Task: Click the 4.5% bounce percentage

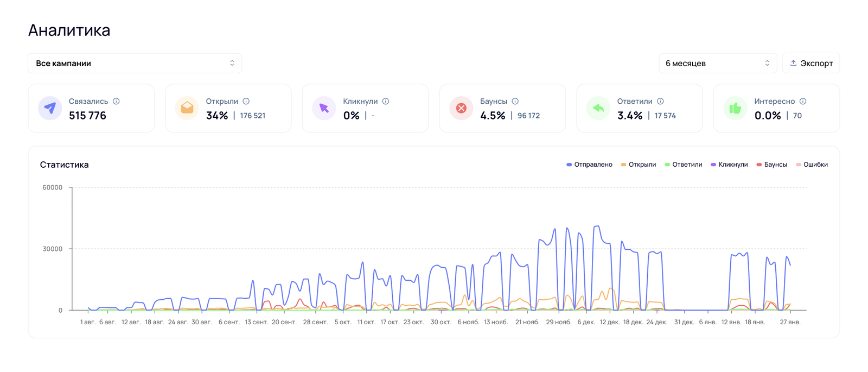Action: [493, 115]
